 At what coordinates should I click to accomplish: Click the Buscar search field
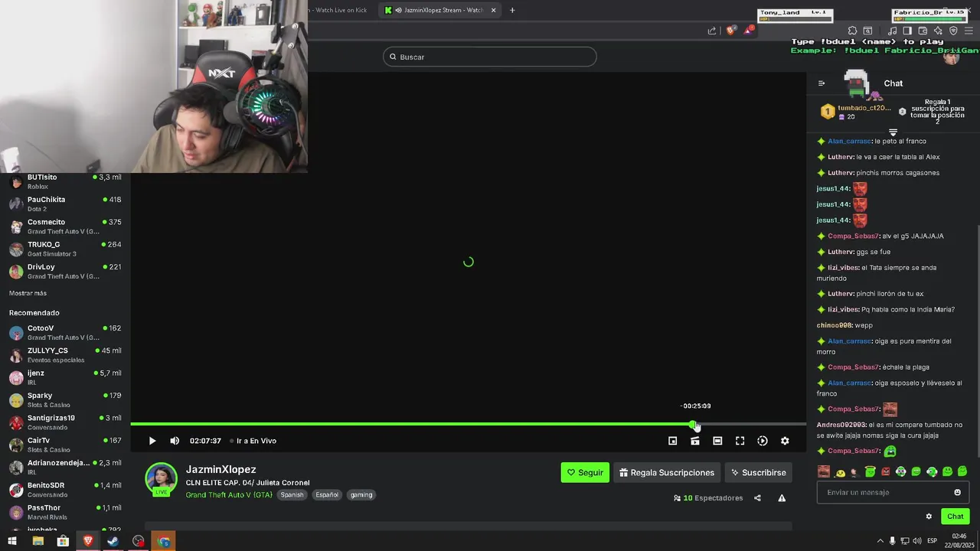[490, 57]
